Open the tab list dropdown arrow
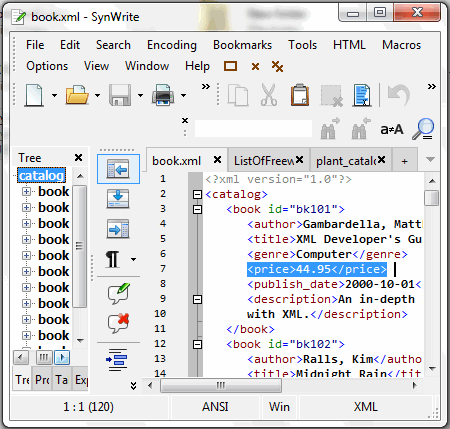Image resolution: width=450 pixels, height=429 pixels. coord(430,159)
